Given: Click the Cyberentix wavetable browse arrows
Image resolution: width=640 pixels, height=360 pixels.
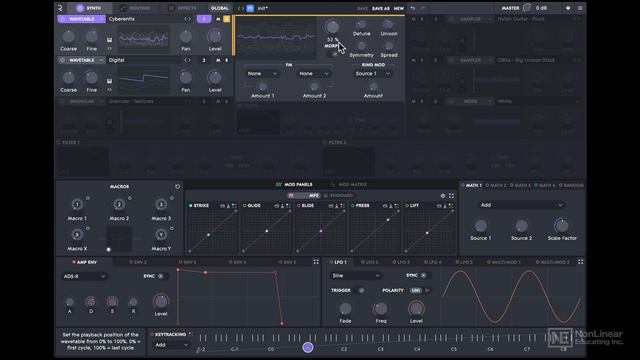Looking at the screenshot, I should coord(187,19).
